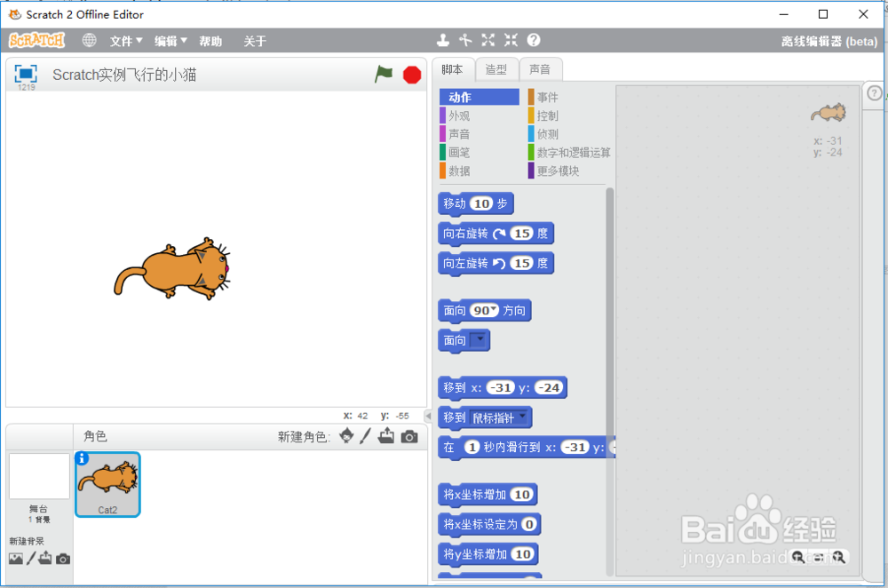Paint a new sprite
The height and width of the screenshot is (588, 888).
coord(366,435)
